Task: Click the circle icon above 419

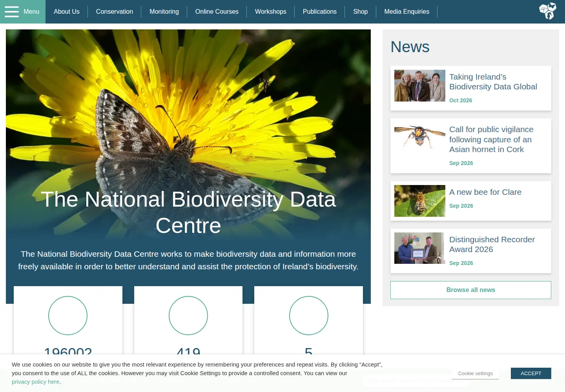Action: pos(188,316)
